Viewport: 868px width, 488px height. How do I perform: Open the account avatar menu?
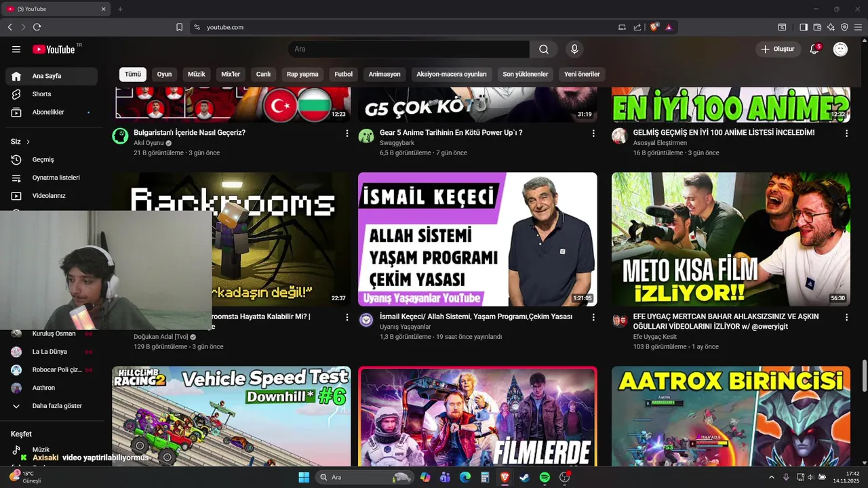pos(840,49)
